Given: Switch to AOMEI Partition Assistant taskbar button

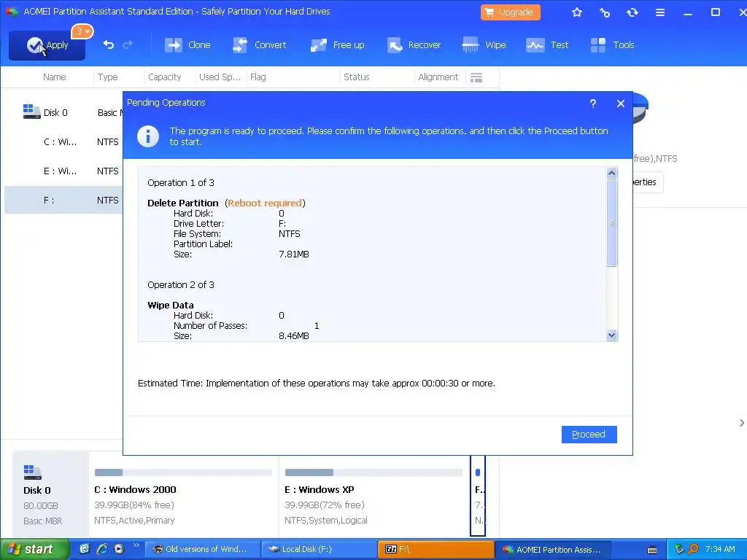Looking at the screenshot, I should click(x=553, y=550).
